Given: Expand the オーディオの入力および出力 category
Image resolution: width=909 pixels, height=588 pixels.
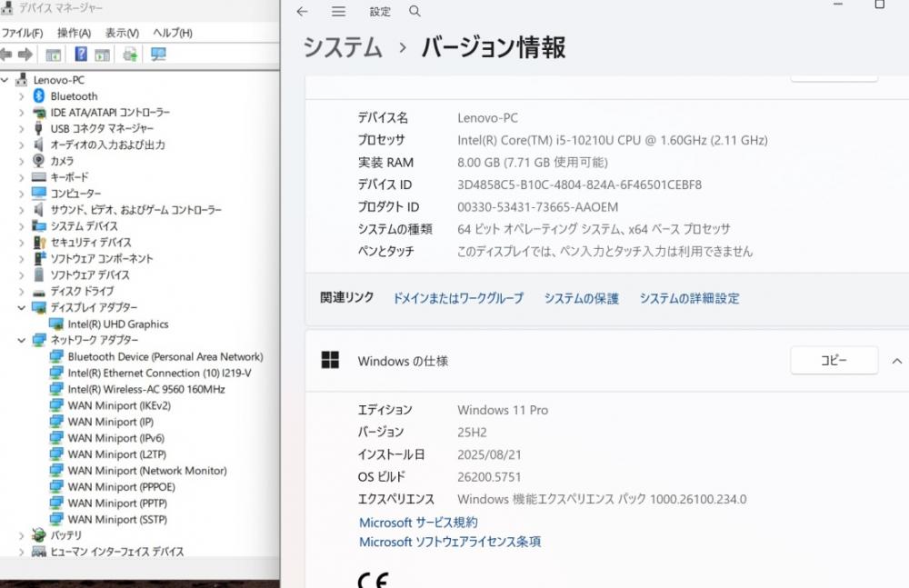Looking at the screenshot, I should pos(22,145).
